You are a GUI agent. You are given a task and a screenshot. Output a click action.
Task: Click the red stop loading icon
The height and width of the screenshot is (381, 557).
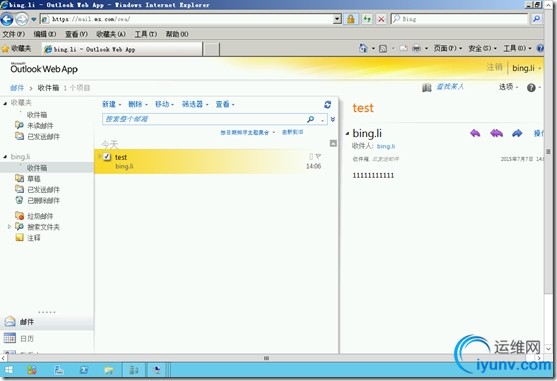tap(381, 19)
